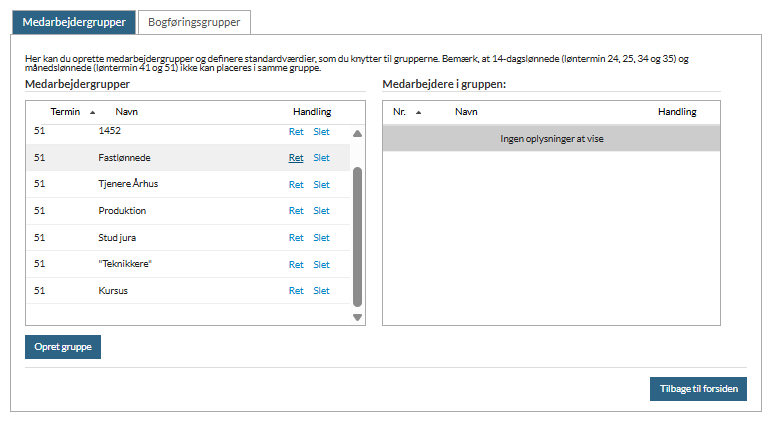This screenshot has height=422, width=771.
Task: Delete the Kursus group
Action: tap(322, 291)
